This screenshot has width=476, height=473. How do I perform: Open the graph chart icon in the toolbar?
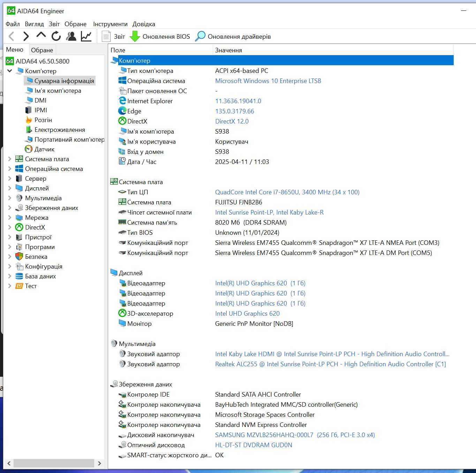click(86, 36)
